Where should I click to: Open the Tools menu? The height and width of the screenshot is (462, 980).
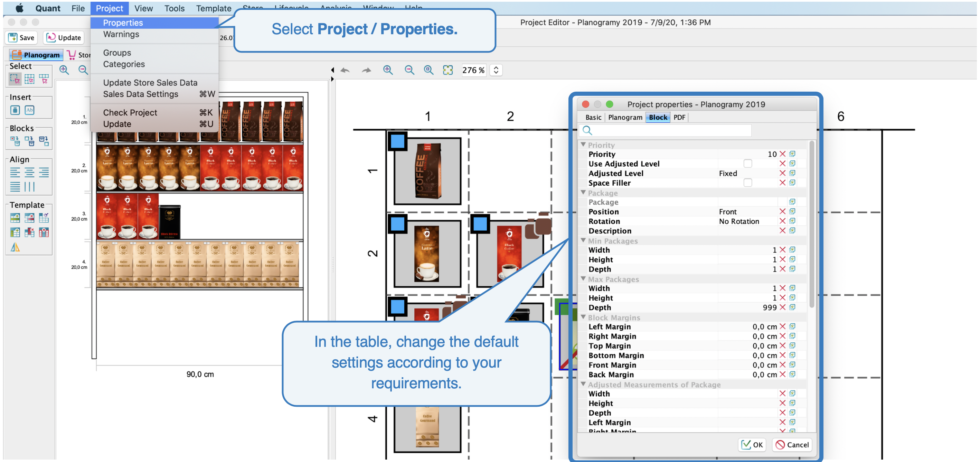[174, 8]
